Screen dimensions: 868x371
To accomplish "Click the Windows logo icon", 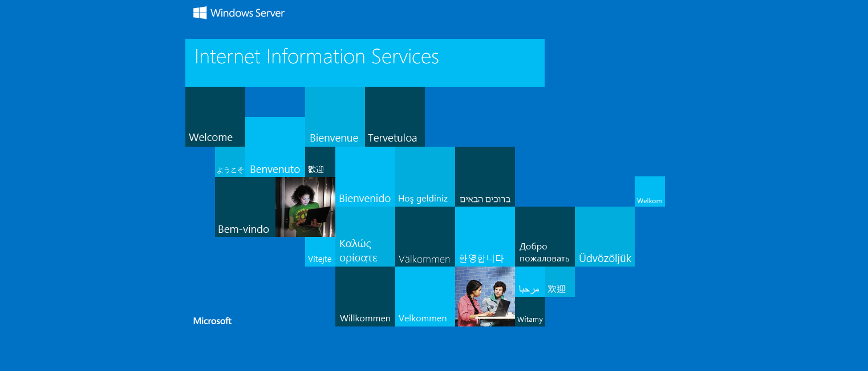I will click(x=200, y=13).
